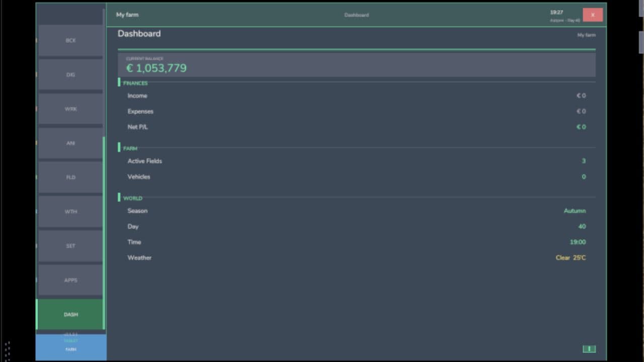Click the Day value 40
This screenshot has height=362, width=644.
(x=582, y=226)
